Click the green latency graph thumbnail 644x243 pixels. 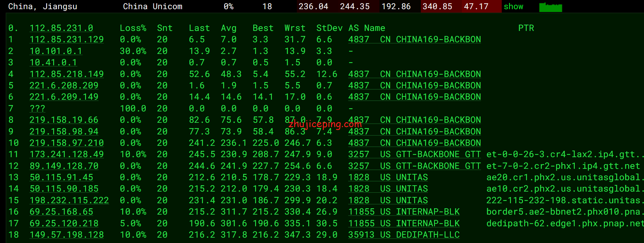click(551, 7)
